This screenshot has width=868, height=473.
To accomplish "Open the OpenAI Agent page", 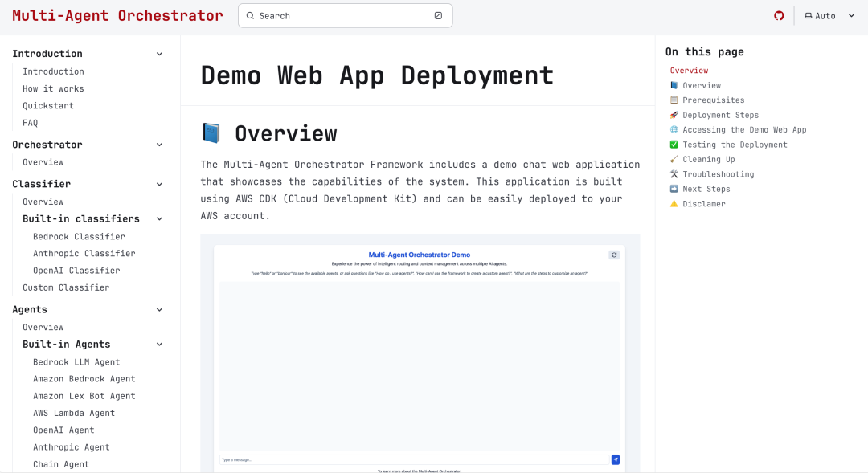I will 63,430.
